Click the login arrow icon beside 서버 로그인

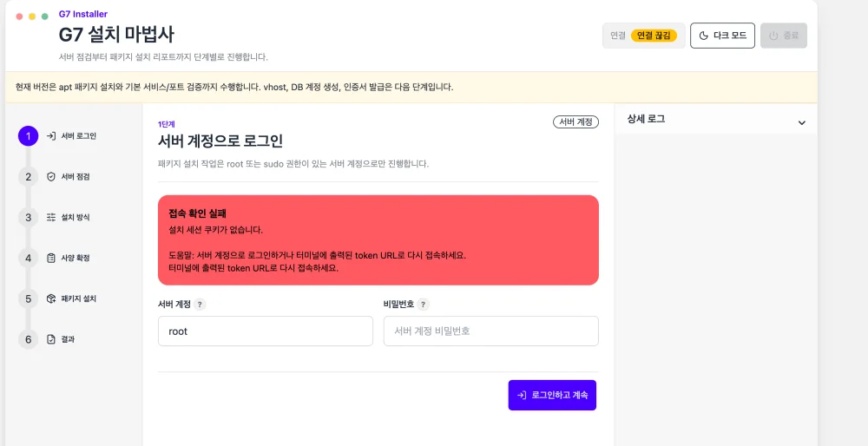[x=51, y=136]
